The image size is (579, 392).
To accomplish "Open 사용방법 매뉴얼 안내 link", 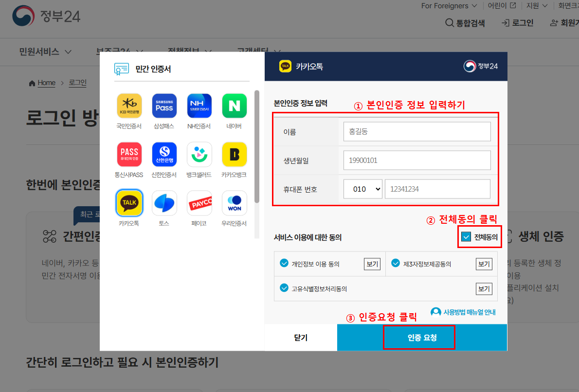I will [x=470, y=312].
